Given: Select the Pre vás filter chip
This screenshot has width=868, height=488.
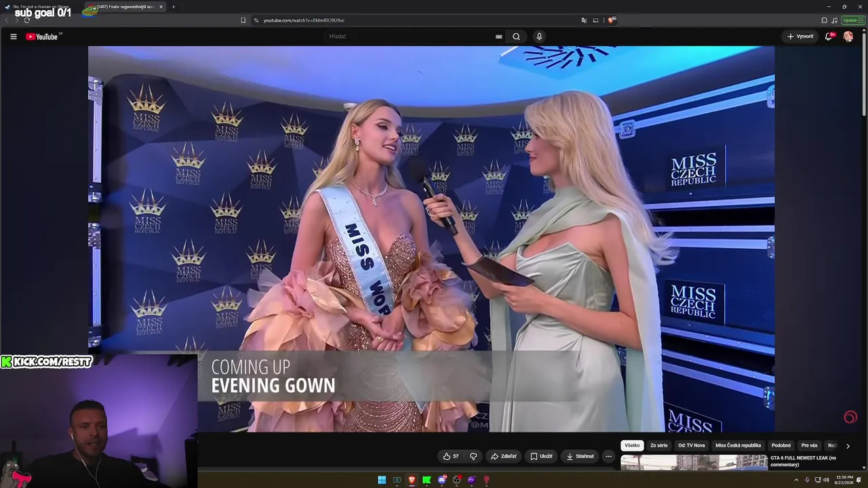Looking at the screenshot, I should click(x=809, y=445).
